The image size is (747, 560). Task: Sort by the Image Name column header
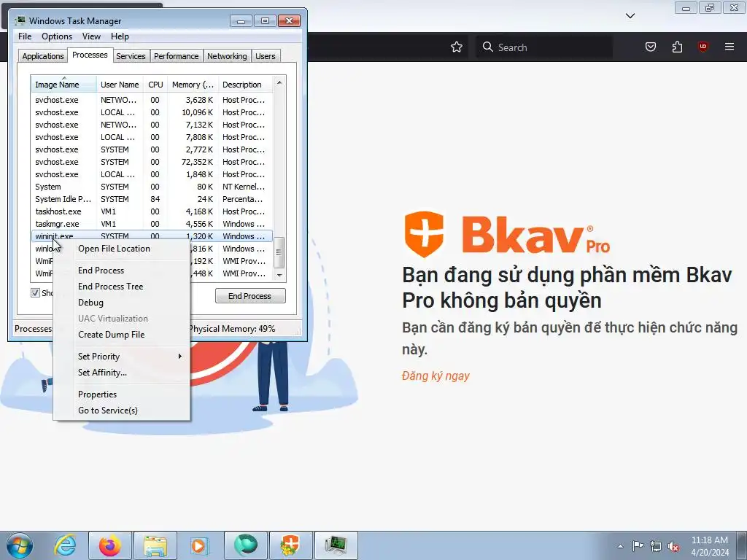point(64,85)
